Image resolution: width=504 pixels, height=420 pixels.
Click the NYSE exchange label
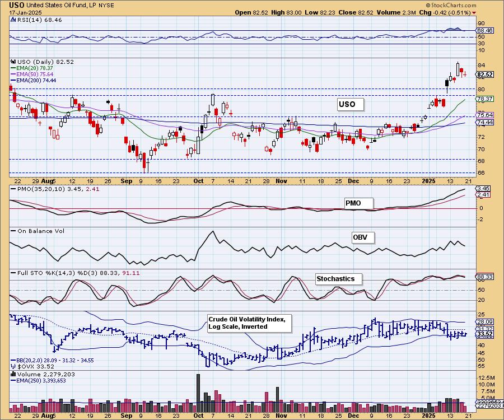pyautogui.click(x=105, y=6)
